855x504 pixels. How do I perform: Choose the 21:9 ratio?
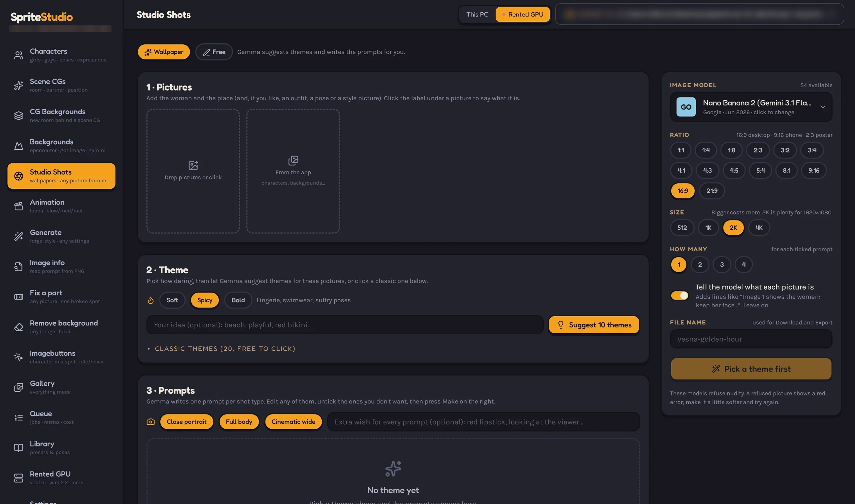(712, 191)
